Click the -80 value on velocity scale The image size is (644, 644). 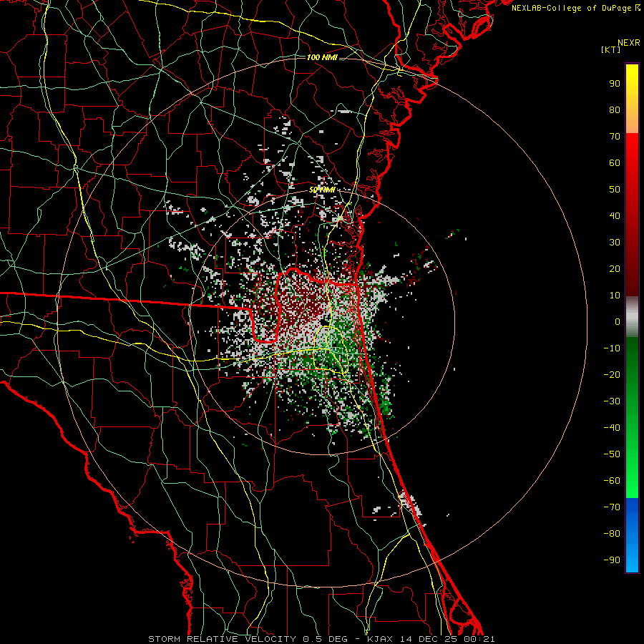click(x=612, y=534)
